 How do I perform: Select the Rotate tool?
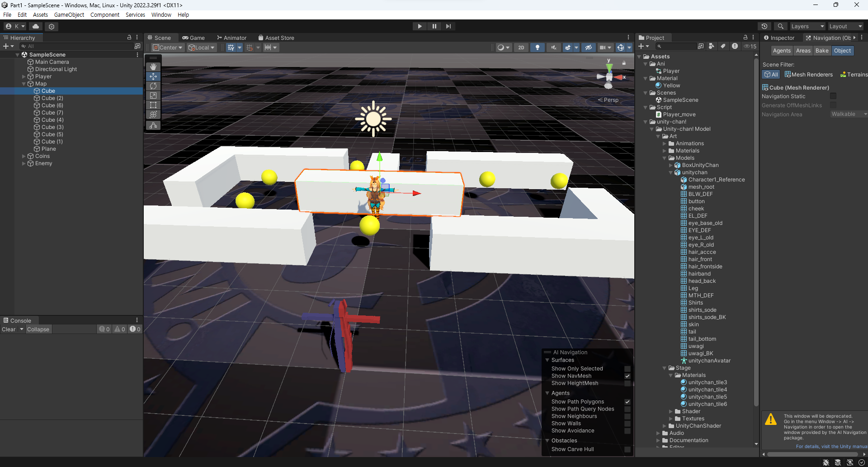pyautogui.click(x=153, y=86)
